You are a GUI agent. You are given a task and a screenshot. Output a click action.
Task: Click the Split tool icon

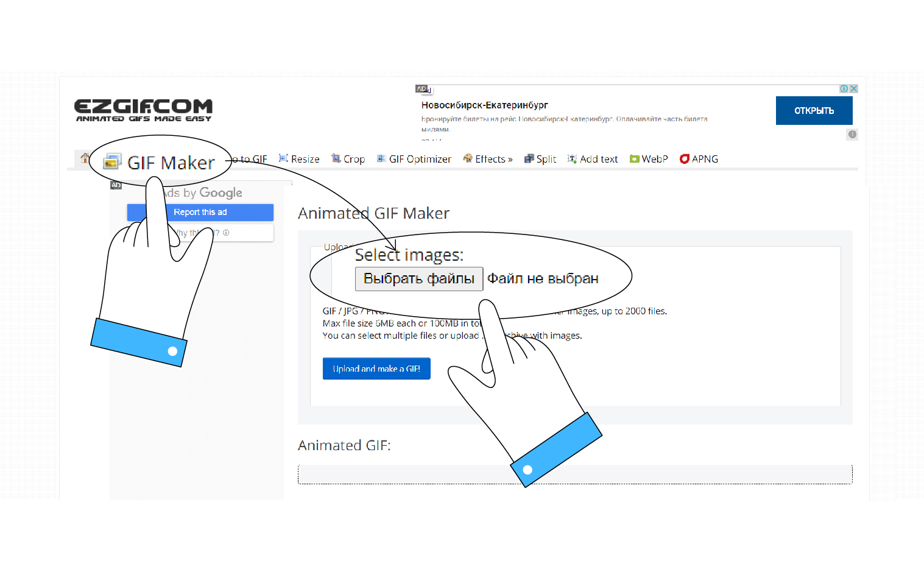click(529, 159)
